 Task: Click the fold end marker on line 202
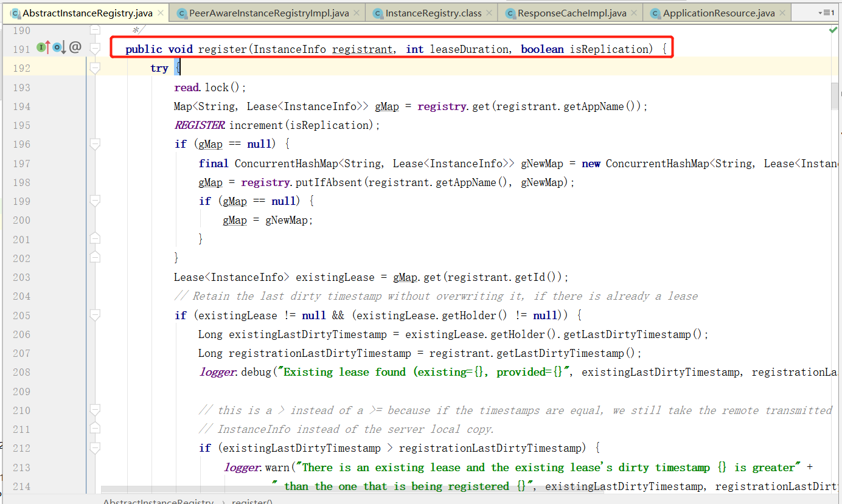(94, 258)
